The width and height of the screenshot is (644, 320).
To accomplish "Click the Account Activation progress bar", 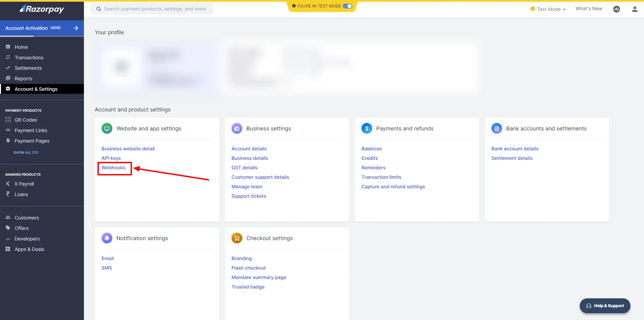I will (42, 36).
